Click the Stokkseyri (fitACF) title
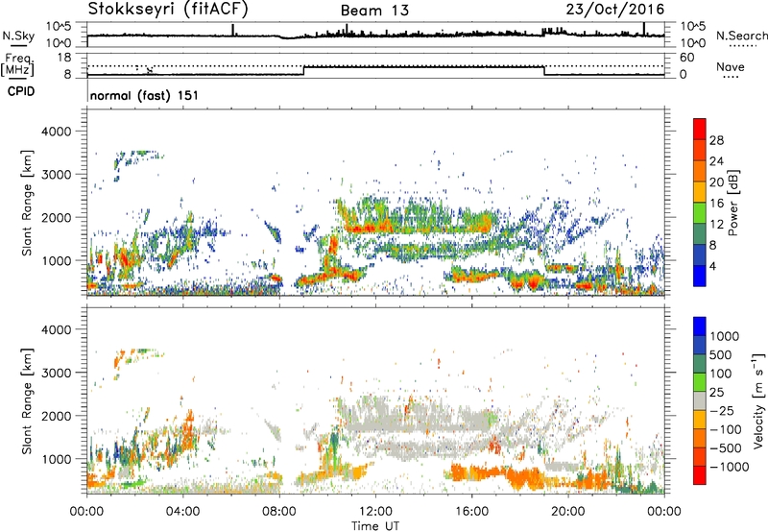Viewport: 768px width, 532px height. point(168,9)
